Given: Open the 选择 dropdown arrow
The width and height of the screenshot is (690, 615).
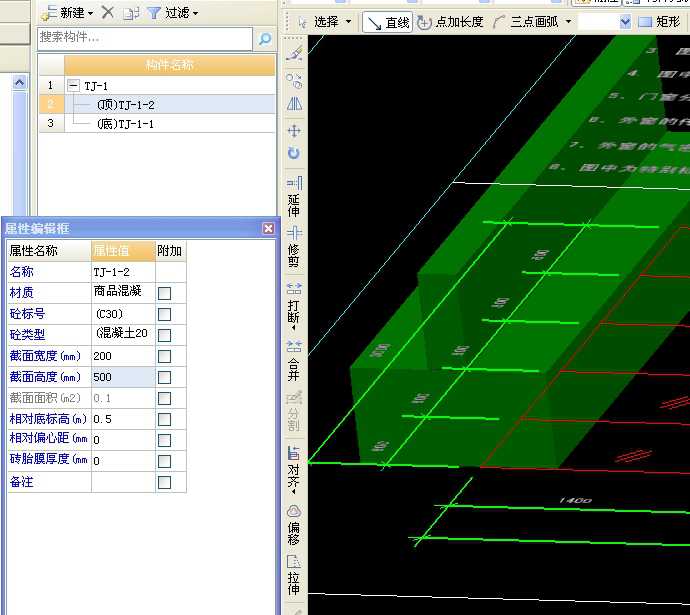Looking at the screenshot, I should (349, 22).
